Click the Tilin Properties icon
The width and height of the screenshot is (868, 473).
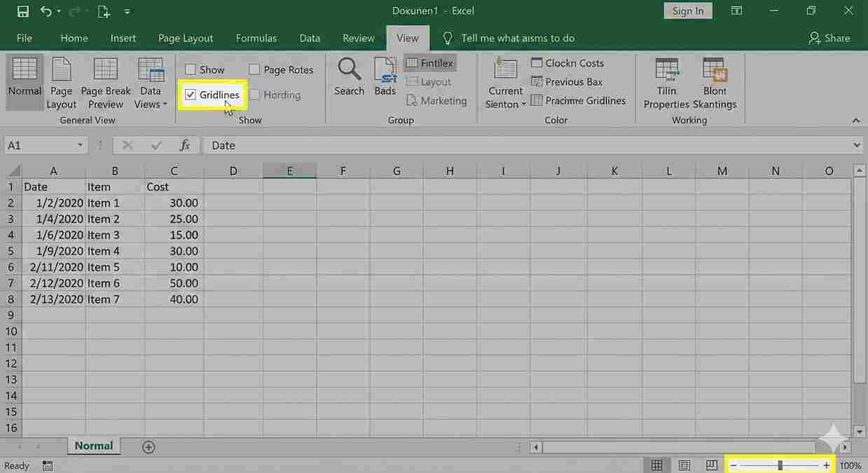click(666, 71)
